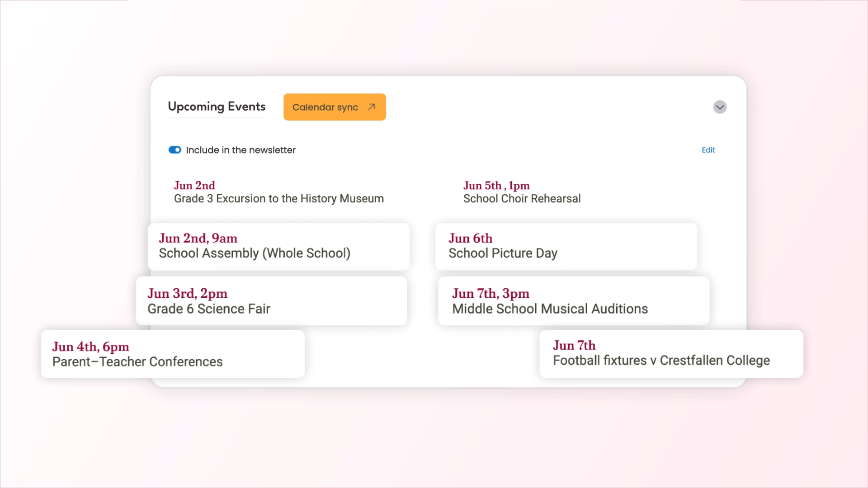Viewport: 868px width, 488px height.
Task: Select the Upcoming Events heading tab
Action: pyautogui.click(x=217, y=107)
